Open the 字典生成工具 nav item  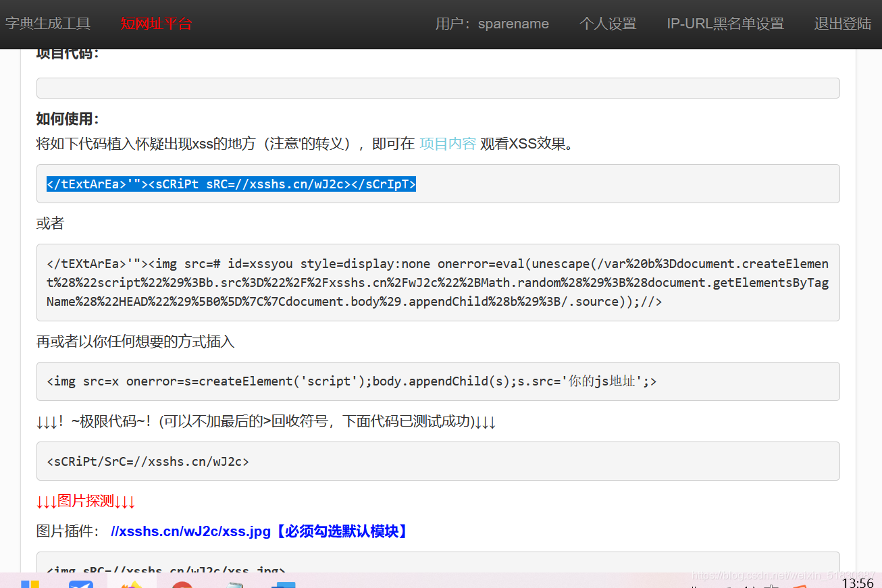tap(47, 24)
